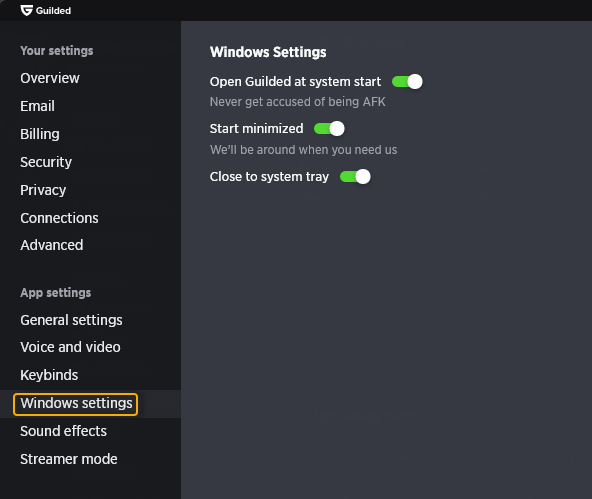Disable the Start minimized switch
592x499 pixels.
pyautogui.click(x=329, y=129)
